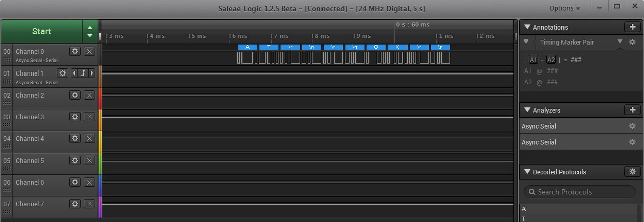
Task: Open Channel 0 settings gear
Action: click(x=75, y=51)
